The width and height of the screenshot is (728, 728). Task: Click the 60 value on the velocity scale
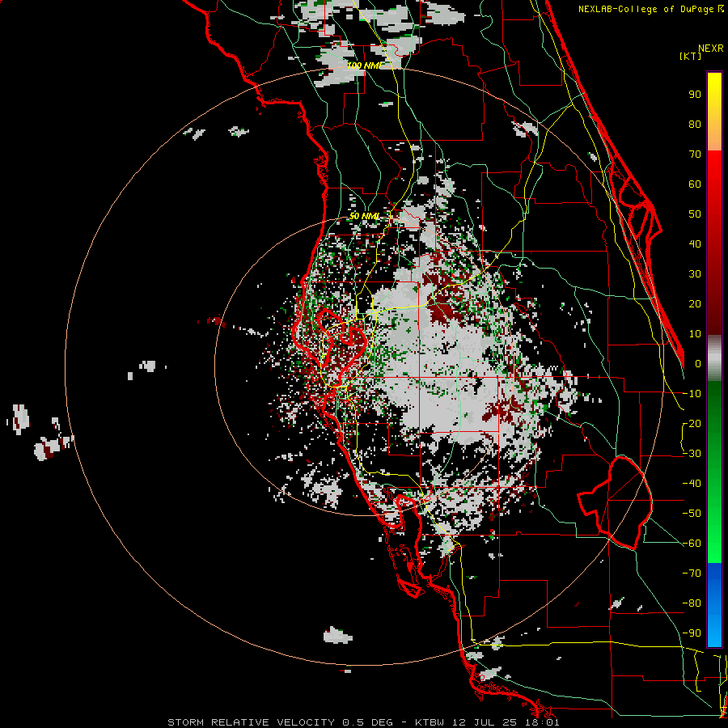tap(695, 184)
